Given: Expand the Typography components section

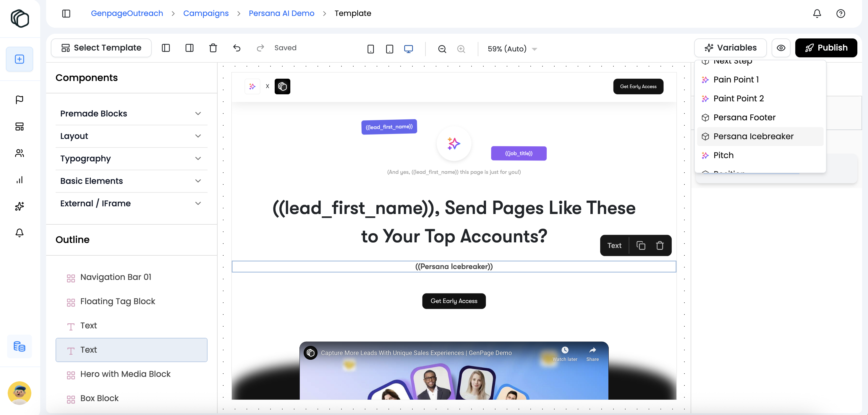Looking at the screenshot, I should pos(131,158).
